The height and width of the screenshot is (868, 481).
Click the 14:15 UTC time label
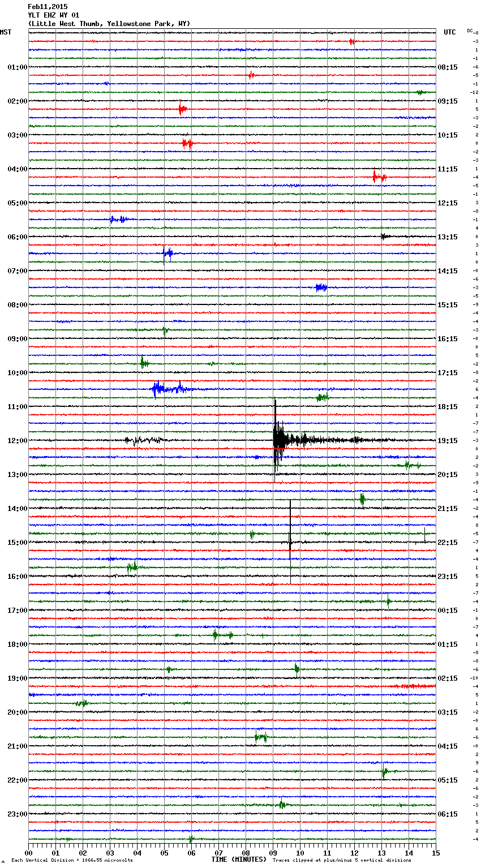448,271
